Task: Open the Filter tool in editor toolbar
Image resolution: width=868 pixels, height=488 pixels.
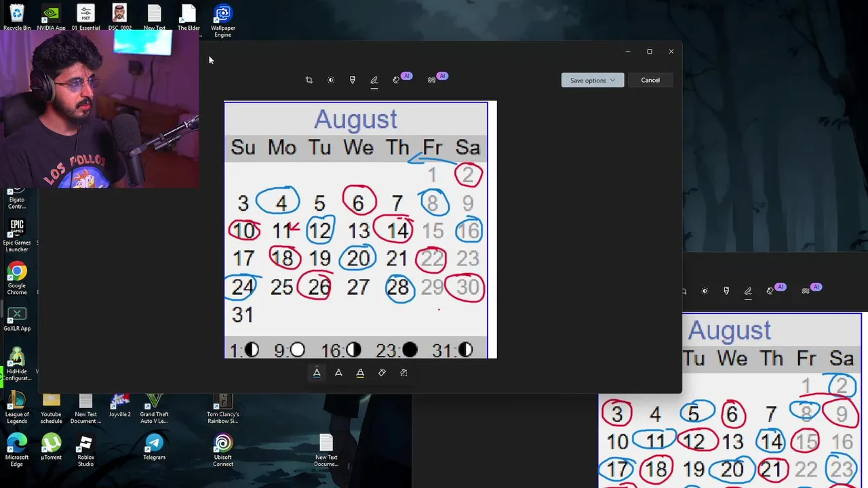Action: [353, 80]
